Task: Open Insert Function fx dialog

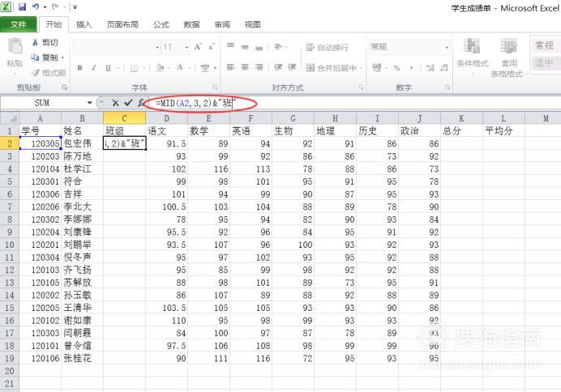Action: 141,103
